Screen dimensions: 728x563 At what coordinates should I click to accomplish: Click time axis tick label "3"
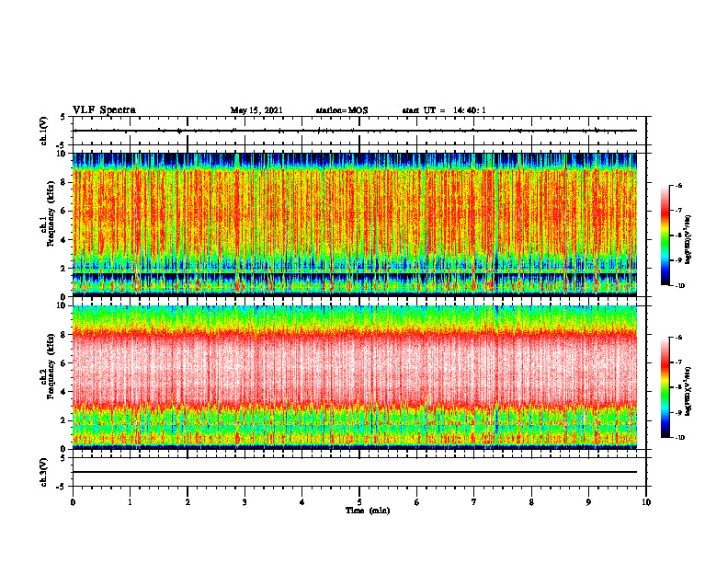click(x=245, y=502)
